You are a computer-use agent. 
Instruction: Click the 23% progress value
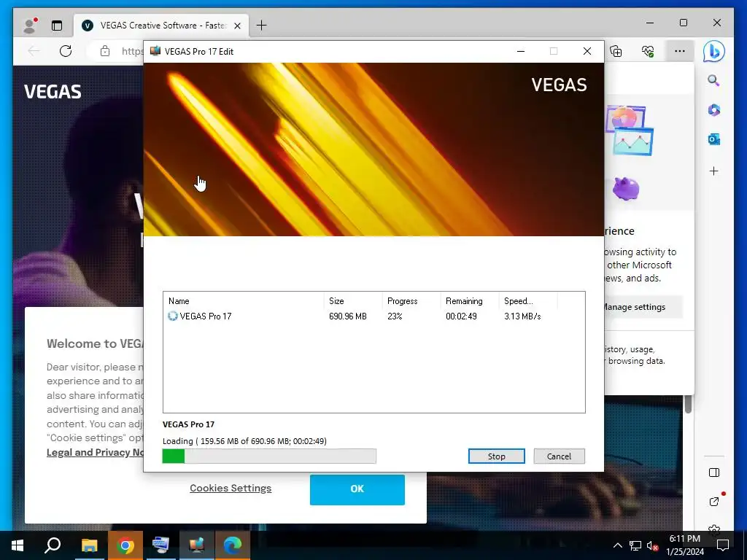[x=395, y=316]
